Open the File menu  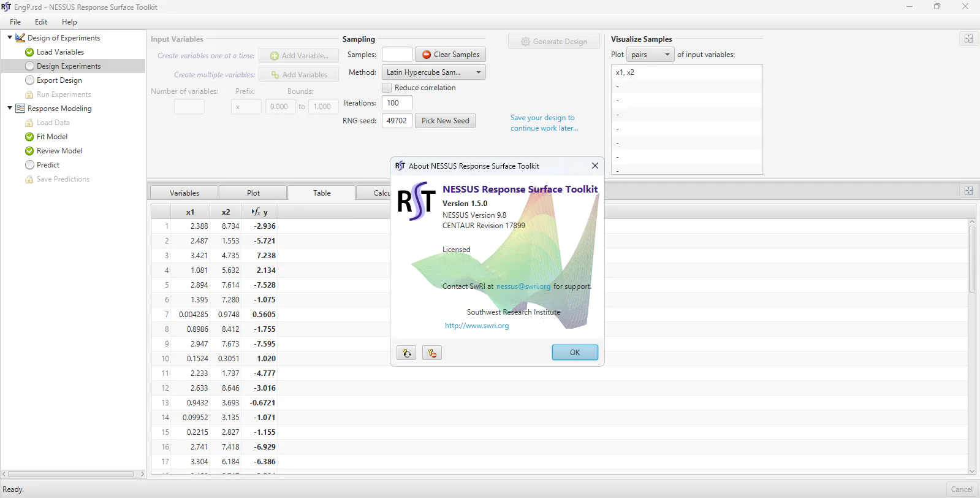[15, 22]
